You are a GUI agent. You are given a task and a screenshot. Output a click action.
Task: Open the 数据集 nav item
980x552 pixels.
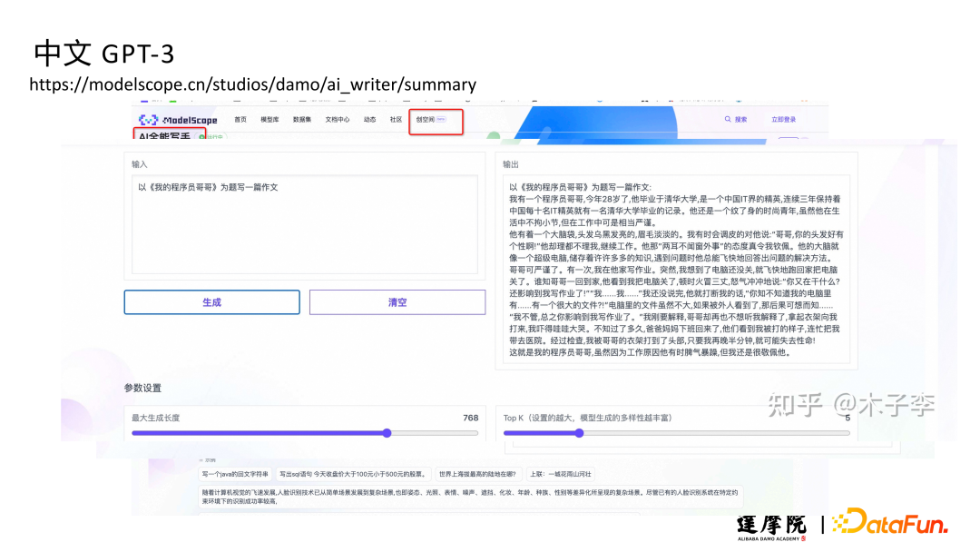click(x=302, y=120)
